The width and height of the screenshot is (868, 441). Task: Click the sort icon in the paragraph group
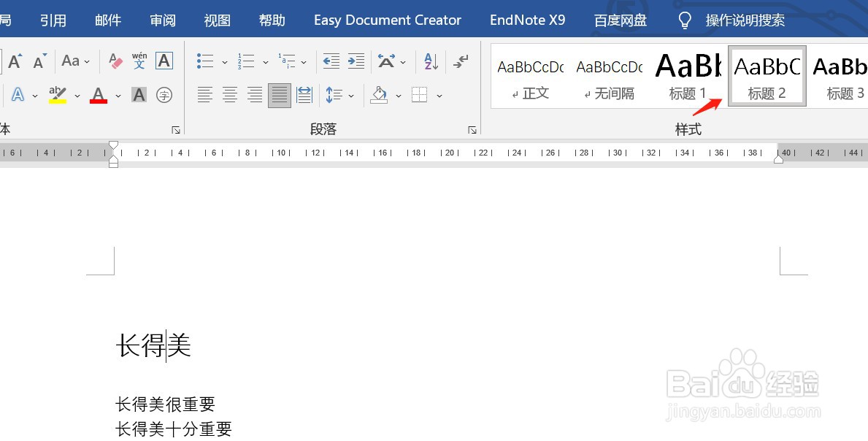pyautogui.click(x=430, y=61)
